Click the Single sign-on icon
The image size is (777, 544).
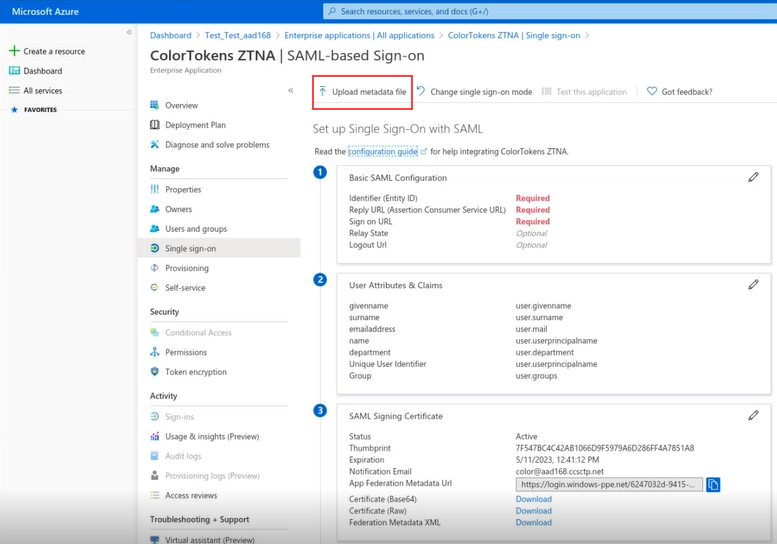tap(155, 248)
